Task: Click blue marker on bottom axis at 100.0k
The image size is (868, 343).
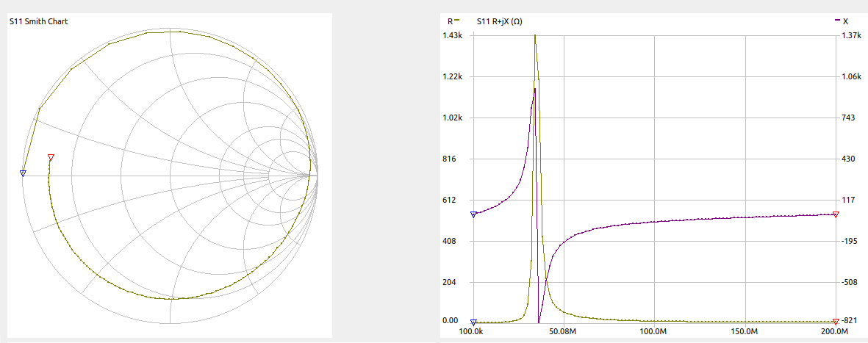Action: pos(473,322)
